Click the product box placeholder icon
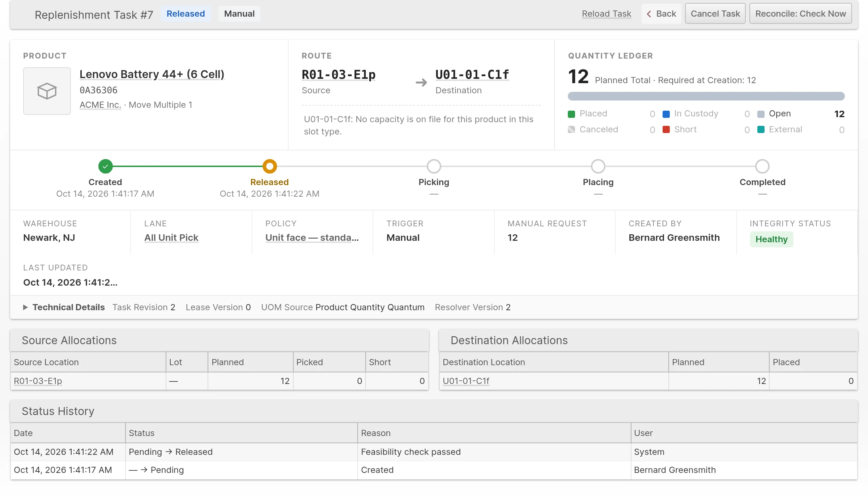Viewport: 868px width, 504px height. (47, 91)
